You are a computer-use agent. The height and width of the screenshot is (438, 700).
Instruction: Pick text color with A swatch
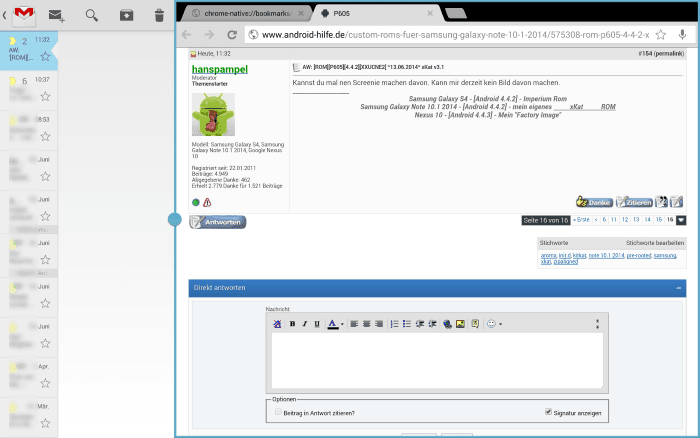(333, 324)
